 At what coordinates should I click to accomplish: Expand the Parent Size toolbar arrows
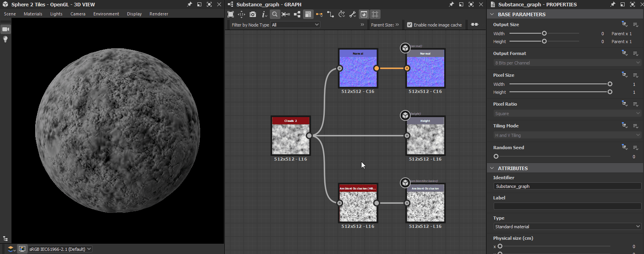click(397, 25)
